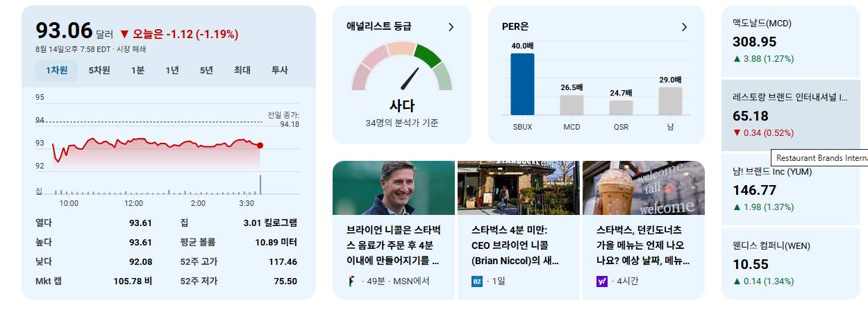Click the 전일 종가 94.18 label

283,119
